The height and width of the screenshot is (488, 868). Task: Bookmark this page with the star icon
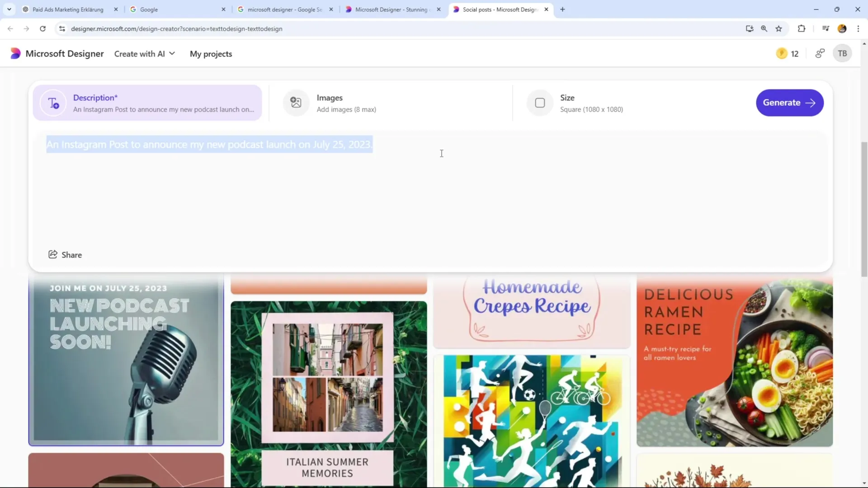tap(778, 28)
